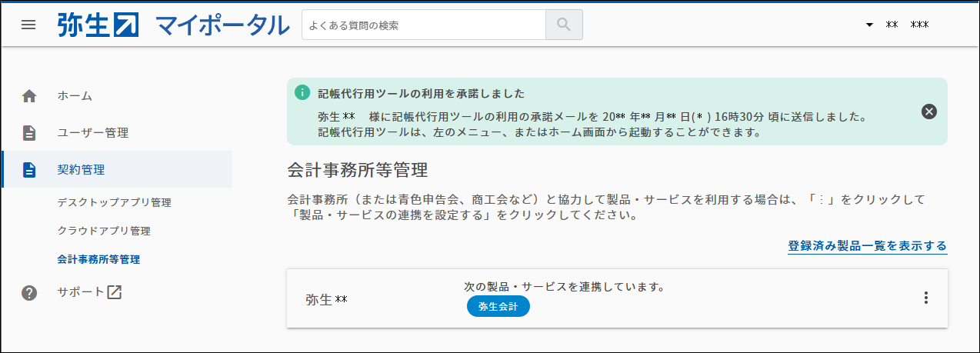This screenshot has height=353, width=980.
Task: Select ユーザー管理 menu item
Action: tap(93, 133)
